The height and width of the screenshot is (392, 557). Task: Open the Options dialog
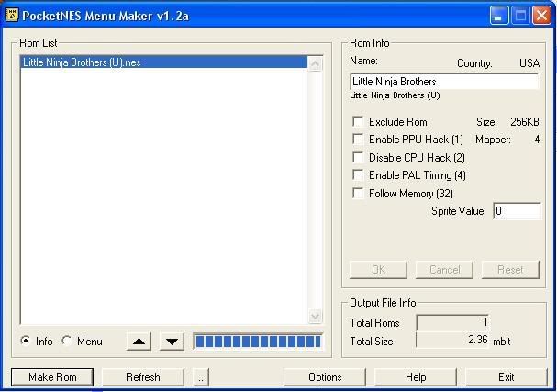click(x=325, y=377)
